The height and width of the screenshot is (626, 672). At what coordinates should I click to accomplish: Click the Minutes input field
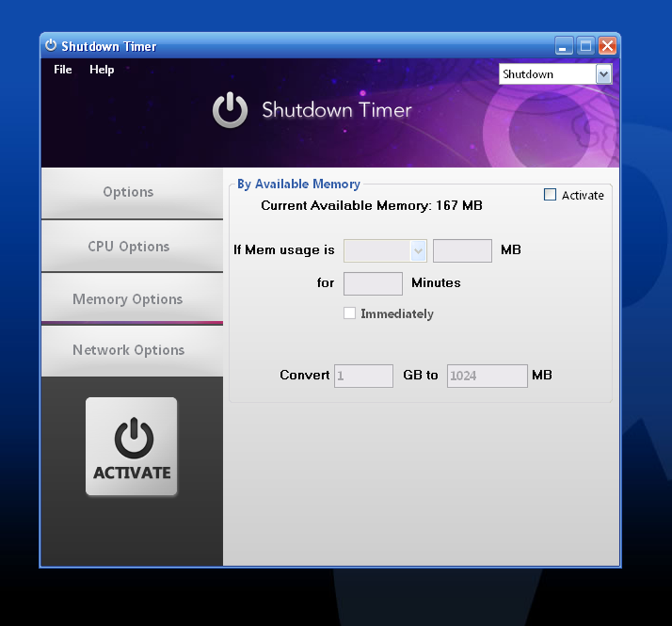coord(373,283)
